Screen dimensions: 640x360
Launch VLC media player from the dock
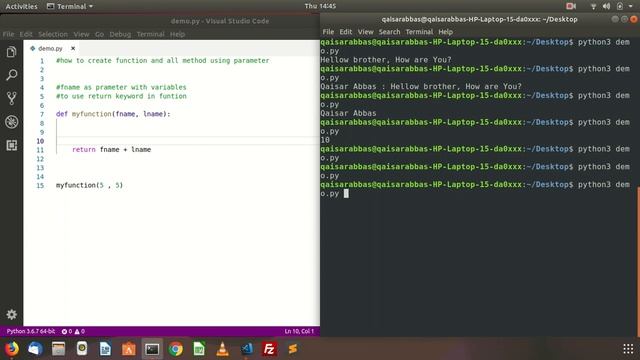click(222, 349)
